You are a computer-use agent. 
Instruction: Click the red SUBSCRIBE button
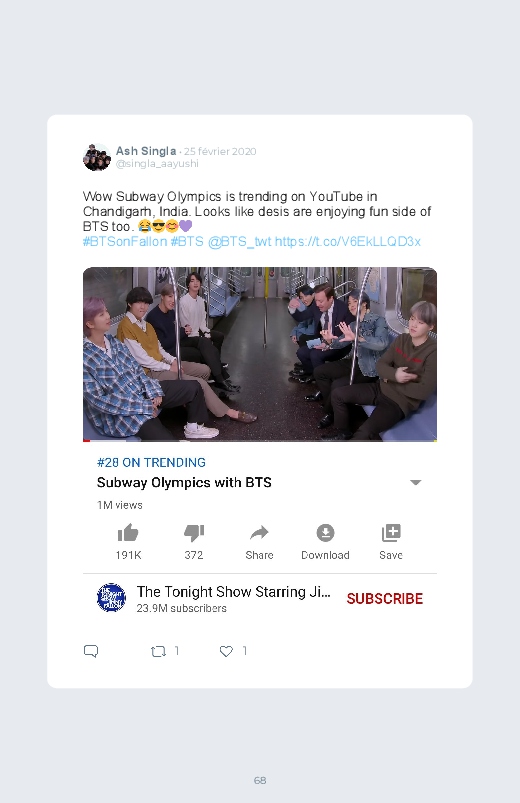coord(385,599)
